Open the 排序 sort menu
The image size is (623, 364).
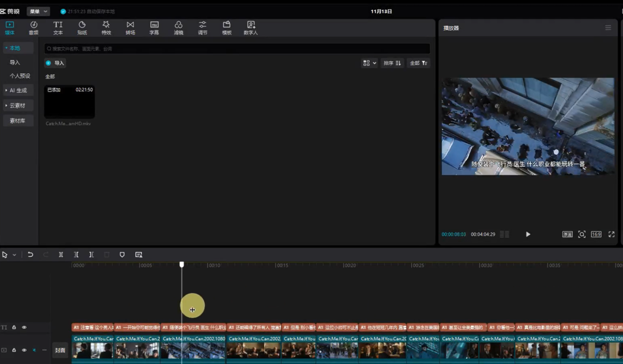[392, 63]
